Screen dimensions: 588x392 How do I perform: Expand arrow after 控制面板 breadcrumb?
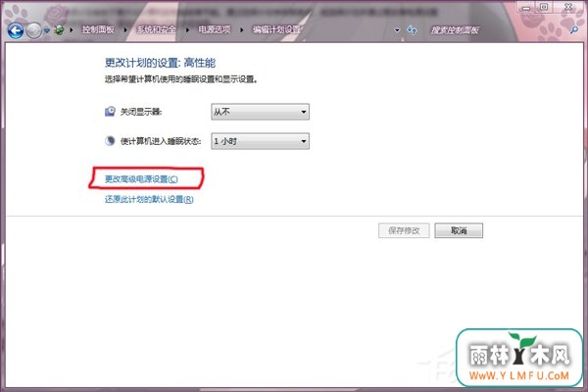pyautogui.click(x=125, y=29)
